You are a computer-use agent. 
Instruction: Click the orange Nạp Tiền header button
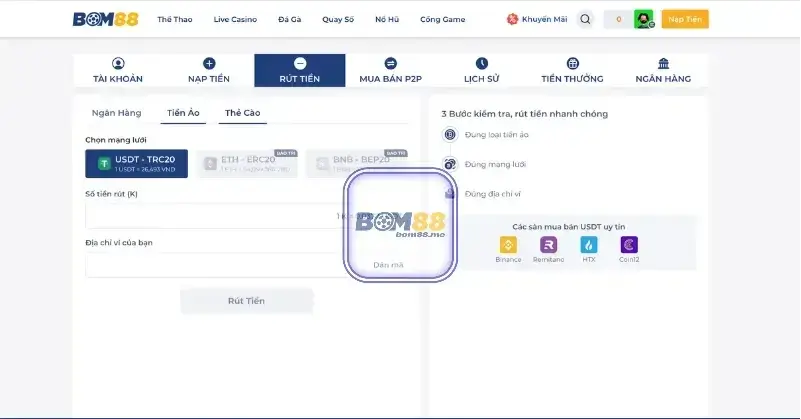click(x=685, y=19)
